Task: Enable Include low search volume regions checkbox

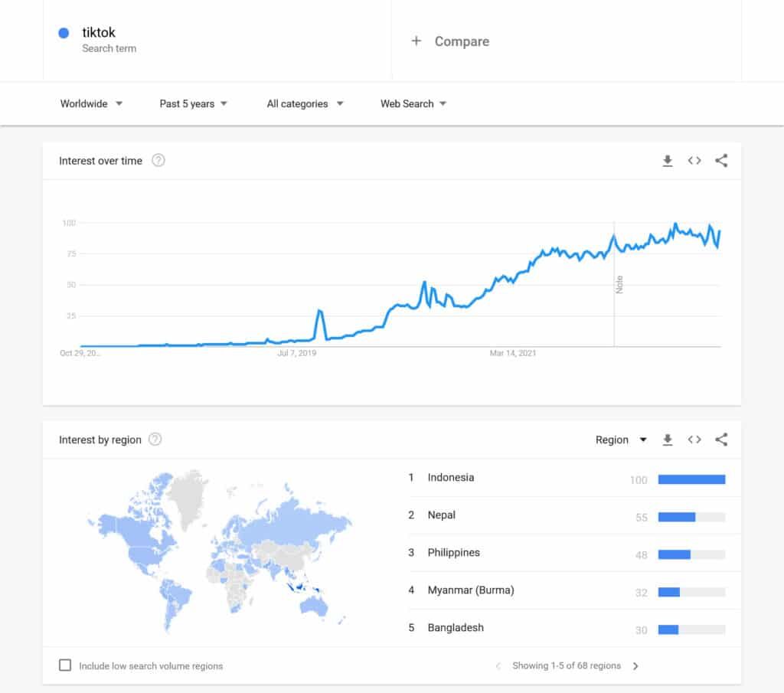Action: click(x=66, y=665)
